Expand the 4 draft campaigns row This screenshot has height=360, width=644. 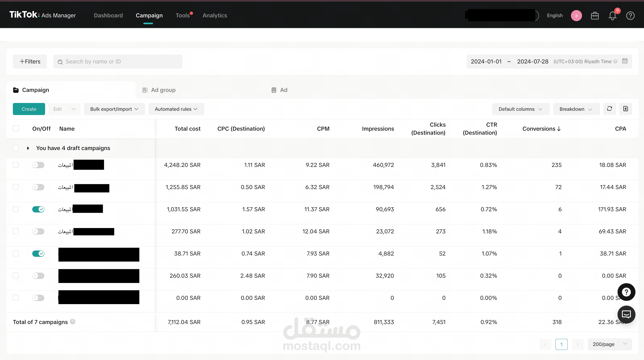tap(28, 148)
